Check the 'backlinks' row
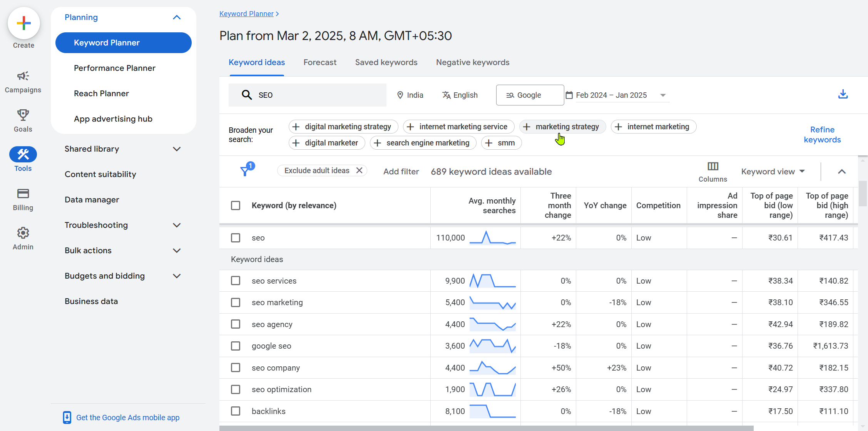 [236, 411]
